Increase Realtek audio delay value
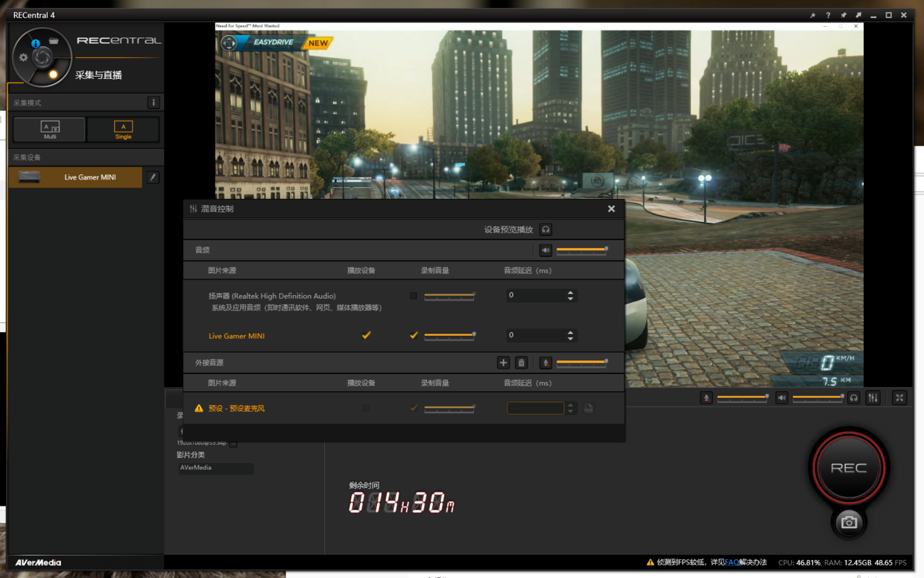924x578 pixels. tap(571, 293)
